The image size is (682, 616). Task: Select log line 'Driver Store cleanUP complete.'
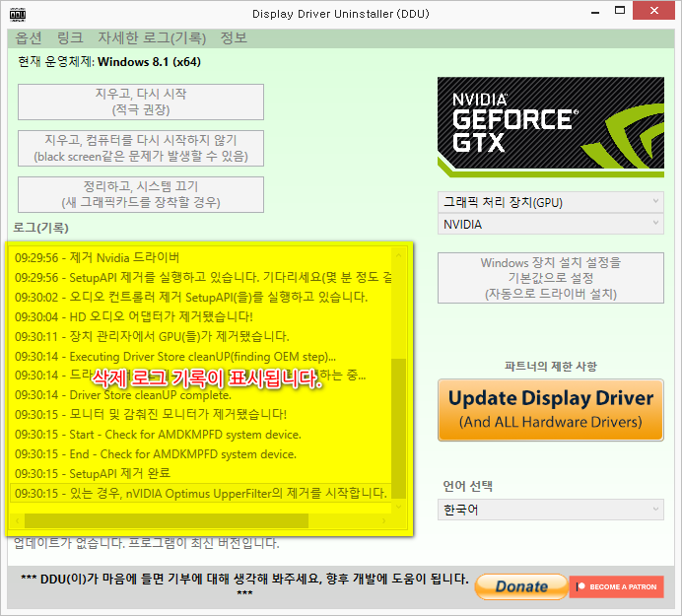(x=200, y=395)
